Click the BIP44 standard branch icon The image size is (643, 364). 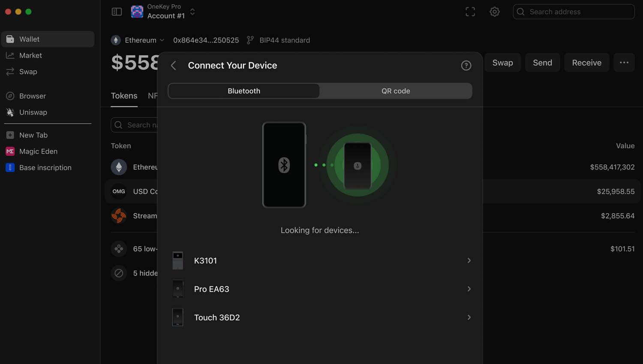point(250,40)
